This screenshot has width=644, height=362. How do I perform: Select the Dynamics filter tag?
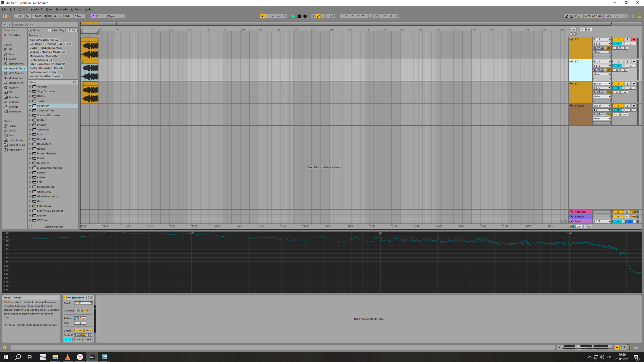tap(50, 44)
